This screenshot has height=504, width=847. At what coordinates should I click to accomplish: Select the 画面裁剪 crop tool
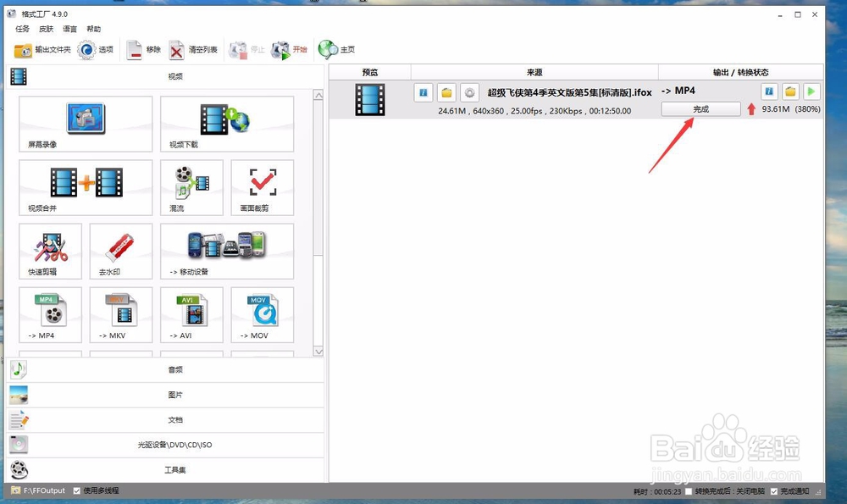click(263, 187)
